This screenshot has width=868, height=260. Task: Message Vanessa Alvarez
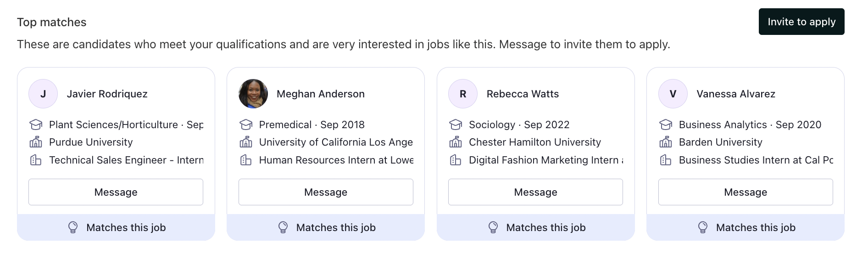click(746, 192)
